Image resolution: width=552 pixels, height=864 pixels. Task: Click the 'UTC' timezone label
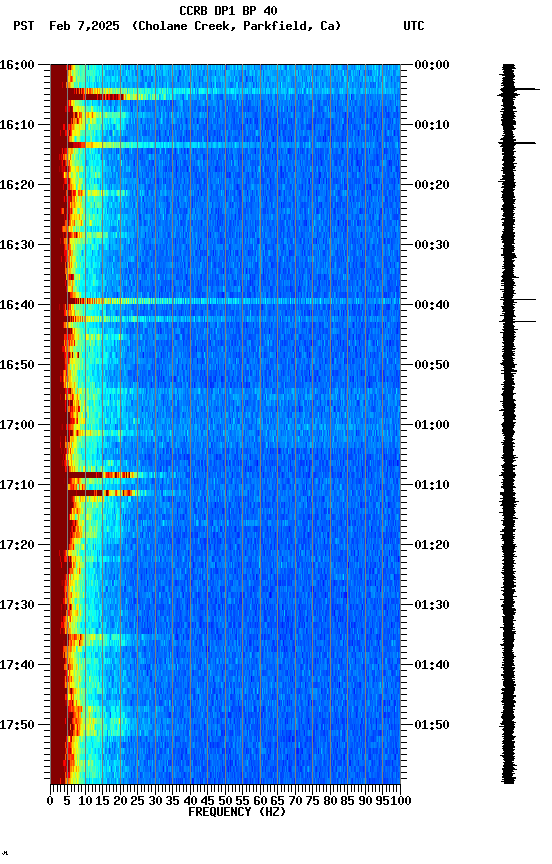tap(414, 26)
